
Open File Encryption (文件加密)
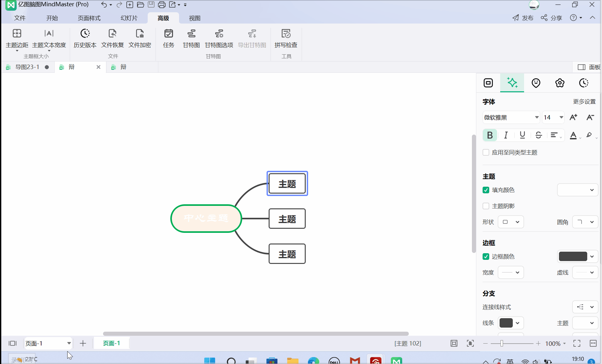140,39
